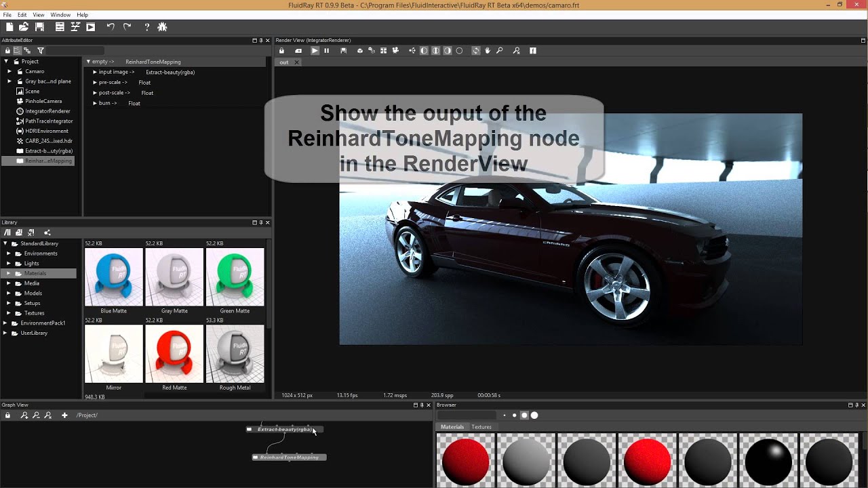This screenshot has height=488, width=868.
Task: Switch to the Textures tab in Browser
Action: 481,427
